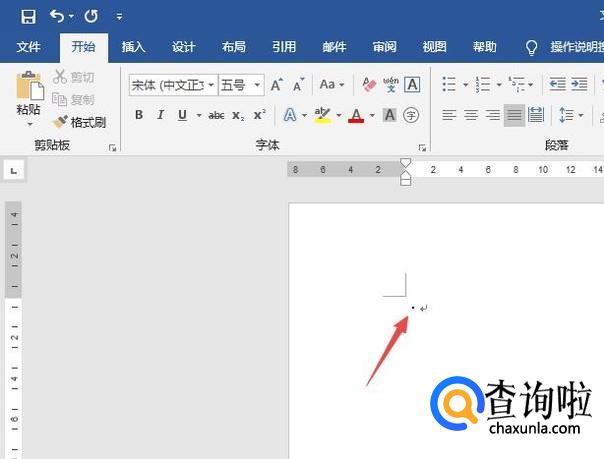Image resolution: width=604 pixels, height=459 pixels.
Task: Align text left
Action: click(449, 115)
